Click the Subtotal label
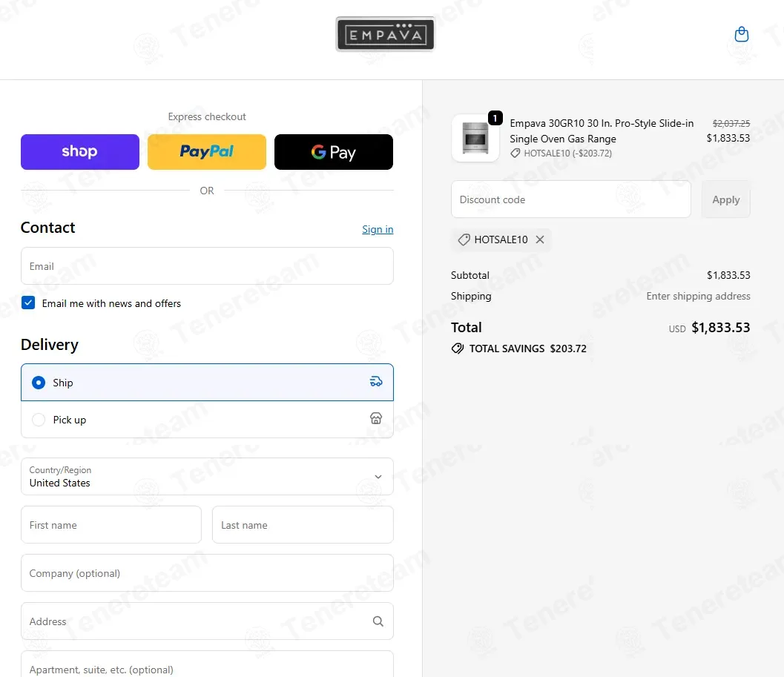 (470, 275)
